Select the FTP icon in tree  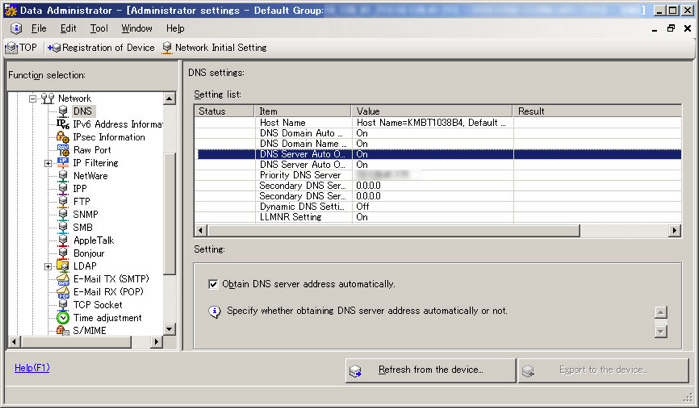pos(63,202)
